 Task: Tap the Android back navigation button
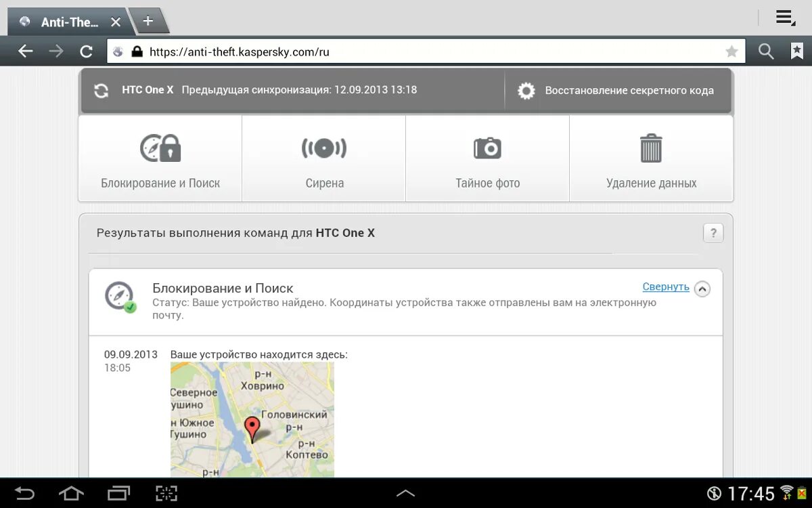(x=24, y=493)
